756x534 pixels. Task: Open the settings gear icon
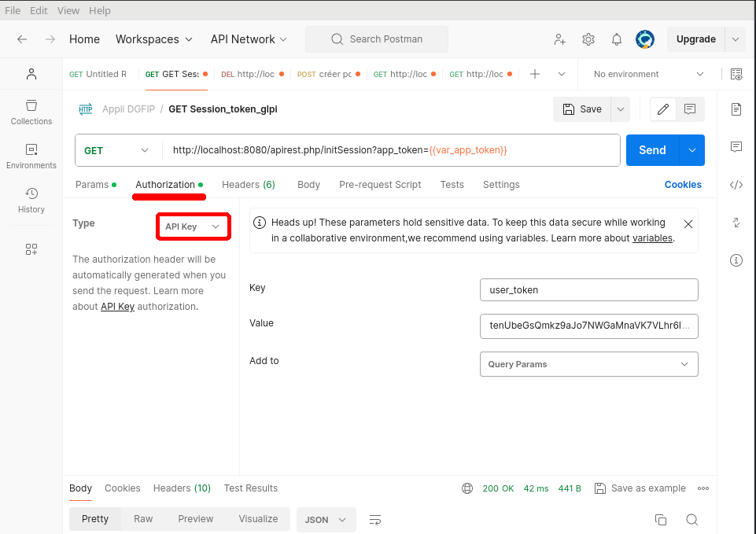click(588, 39)
